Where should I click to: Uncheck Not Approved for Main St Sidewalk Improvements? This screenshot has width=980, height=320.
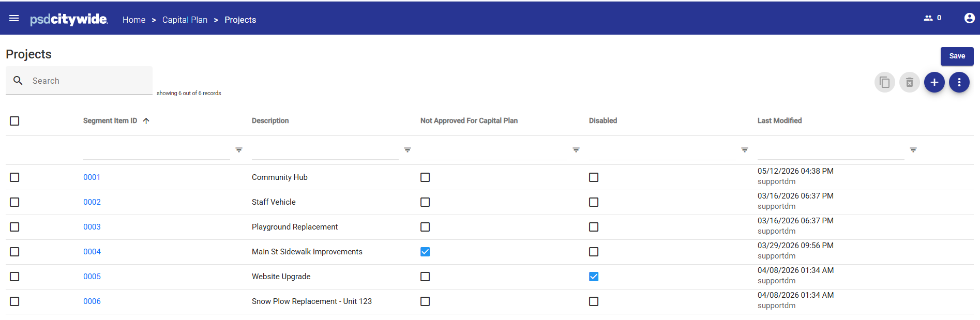point(425,252)
